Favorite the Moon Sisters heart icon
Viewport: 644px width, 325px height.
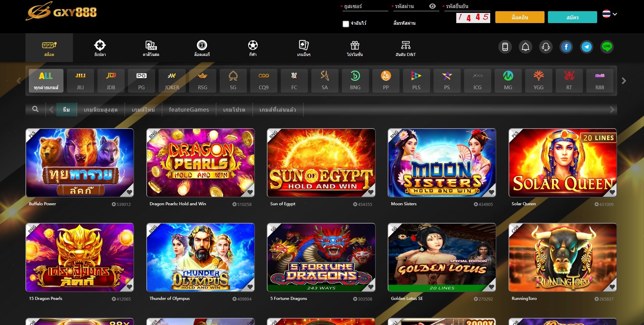coord(492,192)
